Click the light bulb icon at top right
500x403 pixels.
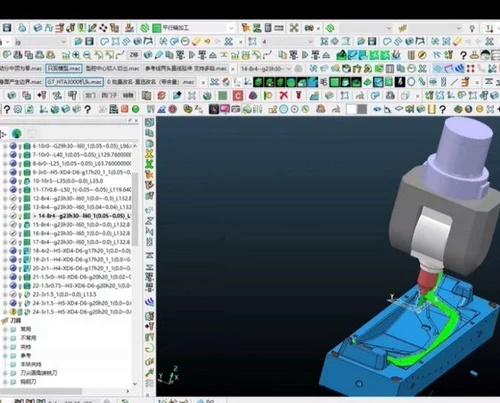click(472, 29)
